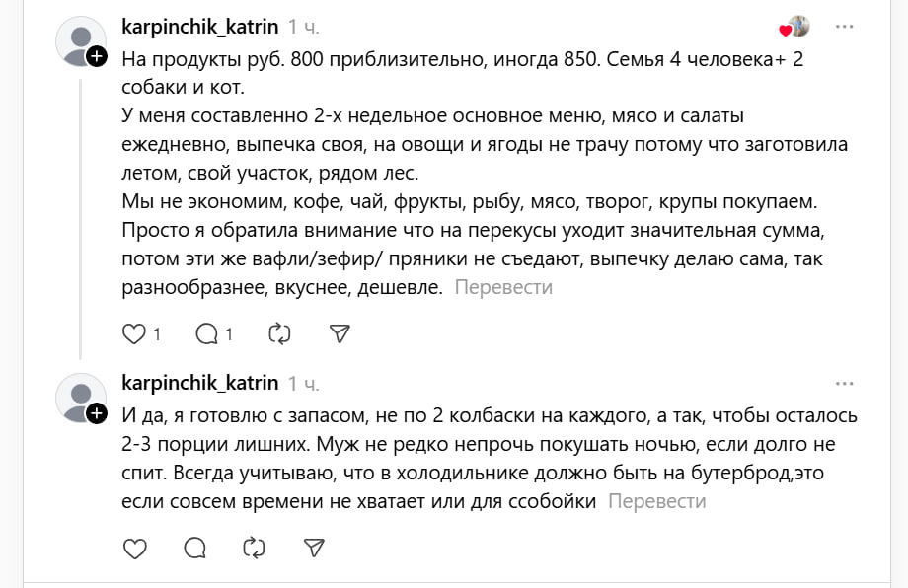Open karpinchik_katrin profile from the second comment username
The width and height of the screenshot is (908, 588).
click(200, 383)
